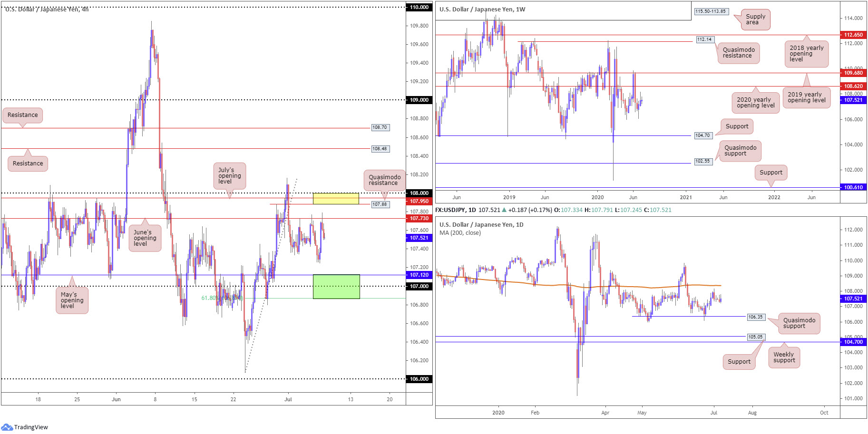Click the blue 107.120 axis price tag
The image size is (868, 434).
click(419, 275)
